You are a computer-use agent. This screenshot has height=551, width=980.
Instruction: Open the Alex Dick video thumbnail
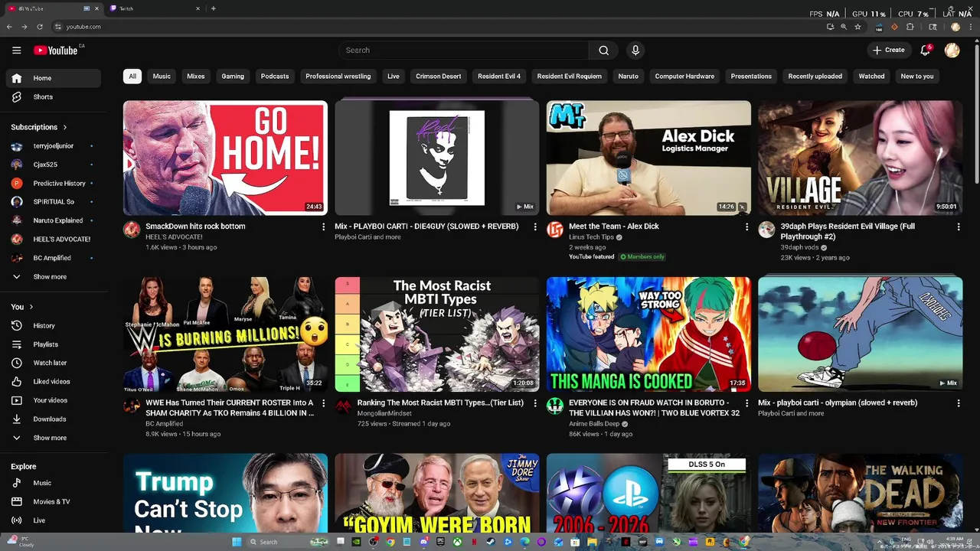pos(648,158)
